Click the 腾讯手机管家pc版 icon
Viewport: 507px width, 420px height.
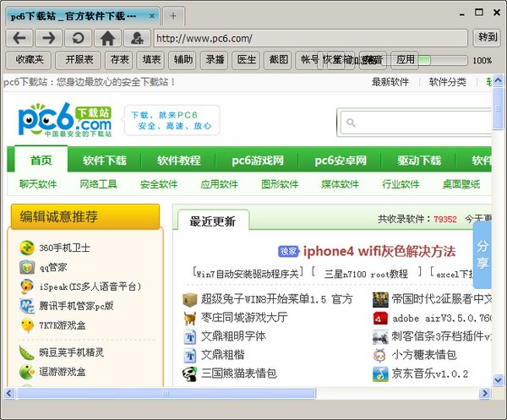pyautogui.click(x=27, y=306)
